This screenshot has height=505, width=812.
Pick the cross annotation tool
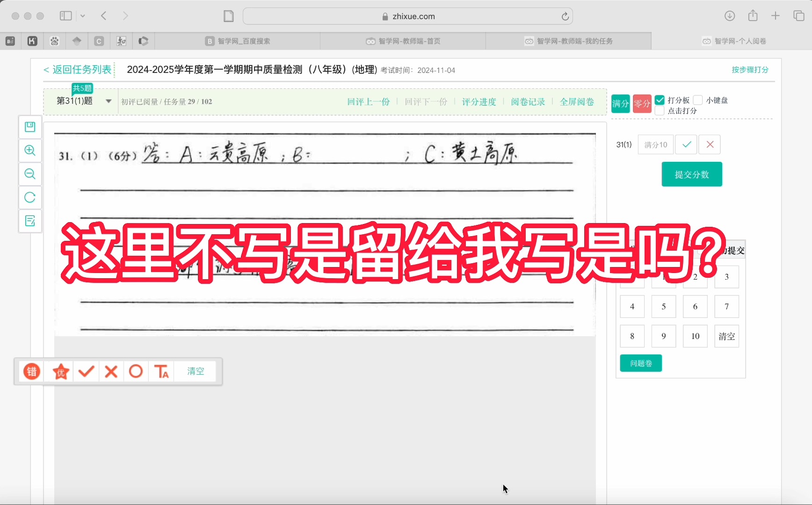(x=111, y=372)
